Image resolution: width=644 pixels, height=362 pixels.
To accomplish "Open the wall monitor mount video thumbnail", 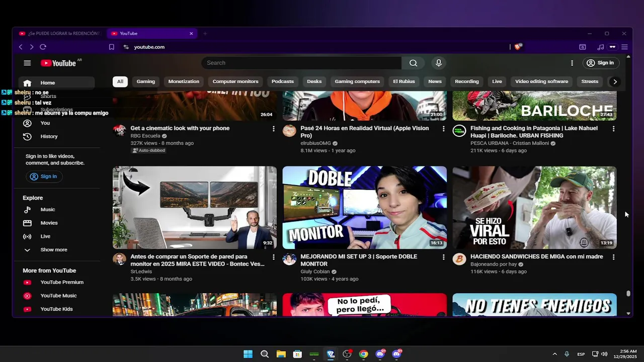I will click(195, 208).
